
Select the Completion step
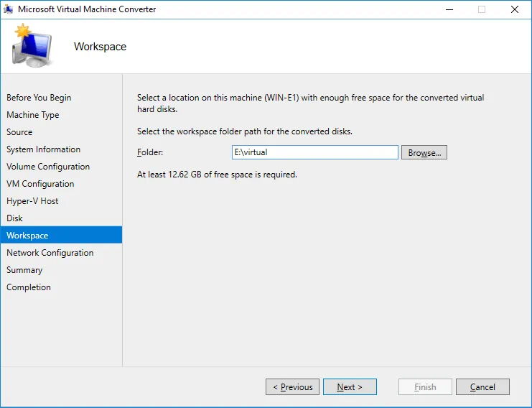[x=29, y=287]
